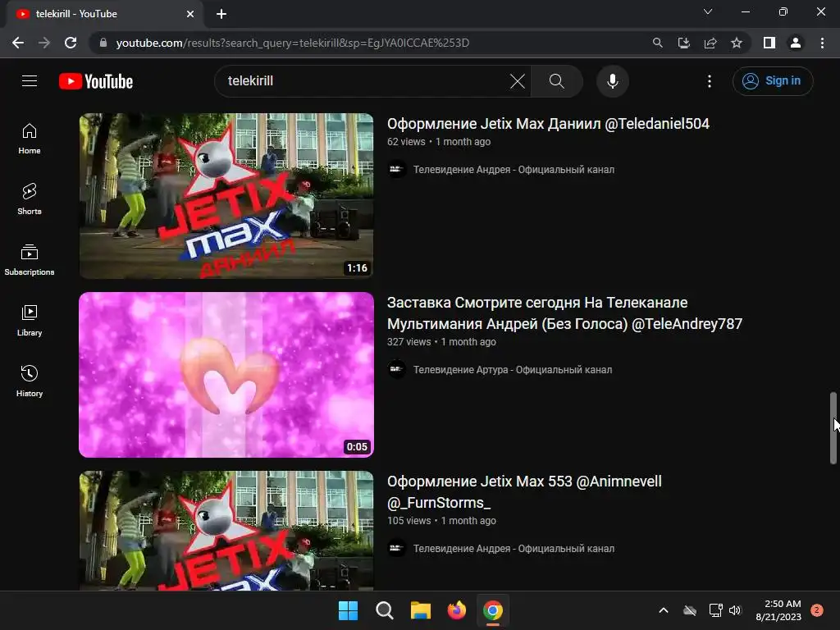840x630 pixels.
Task: Open YouTube settings three-dot menu
Action: 710,81
